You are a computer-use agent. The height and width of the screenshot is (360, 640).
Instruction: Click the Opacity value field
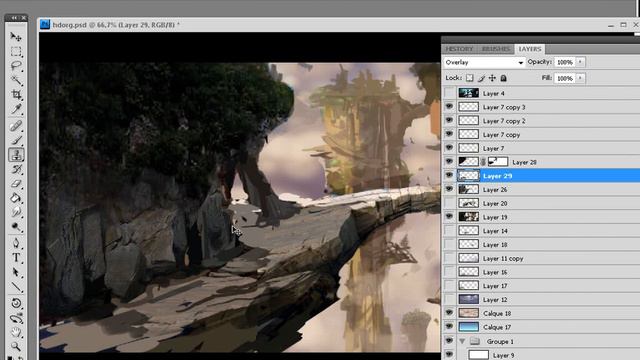point(565,62)
